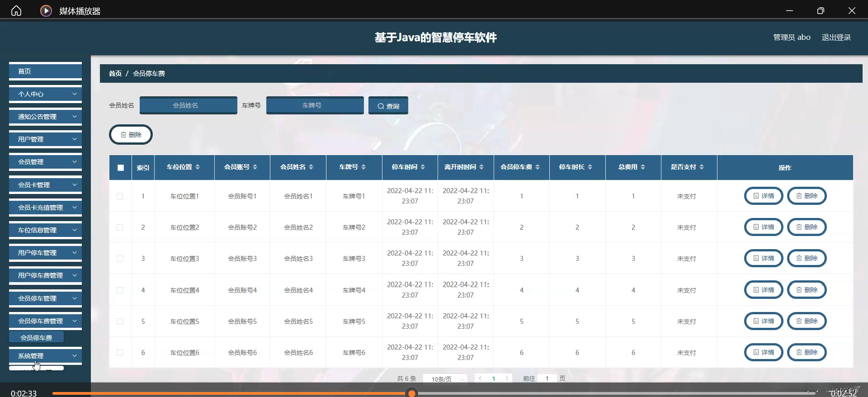Expand the 个人中心 sidebar menu
The width and height of the screenshot is (868, 397).
[45, 94]
